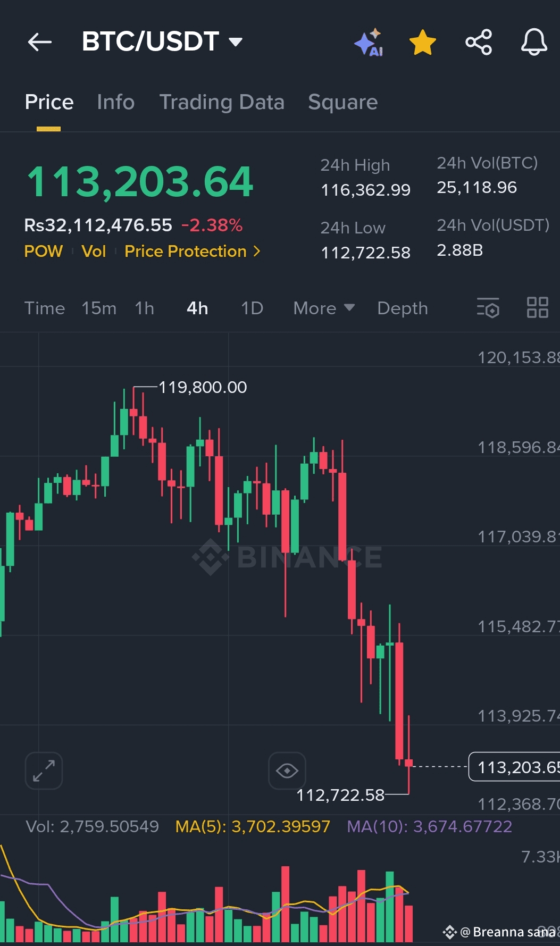Screen dimensions: 560x946
Task: Show the Depth chart
Action: pos(403,308)
